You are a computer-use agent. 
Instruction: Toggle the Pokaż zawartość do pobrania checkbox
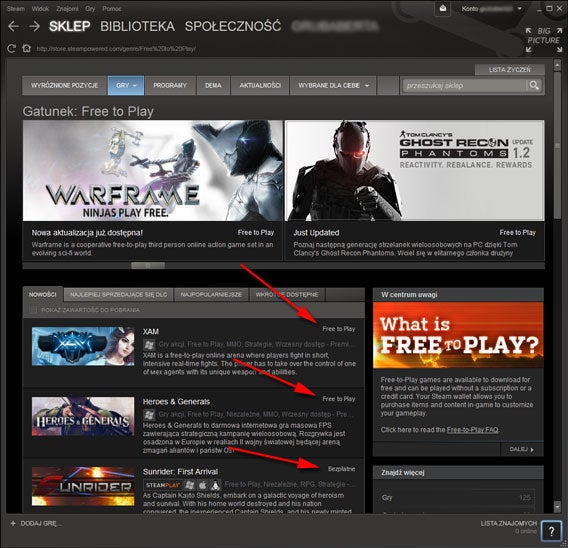pyautogui.click(x=33, y=310)
